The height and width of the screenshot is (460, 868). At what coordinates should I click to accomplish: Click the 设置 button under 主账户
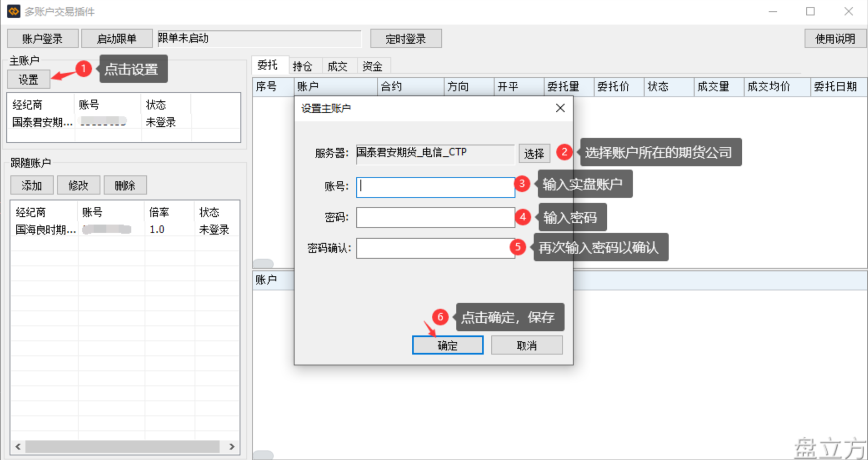click(x=29, y=79)
